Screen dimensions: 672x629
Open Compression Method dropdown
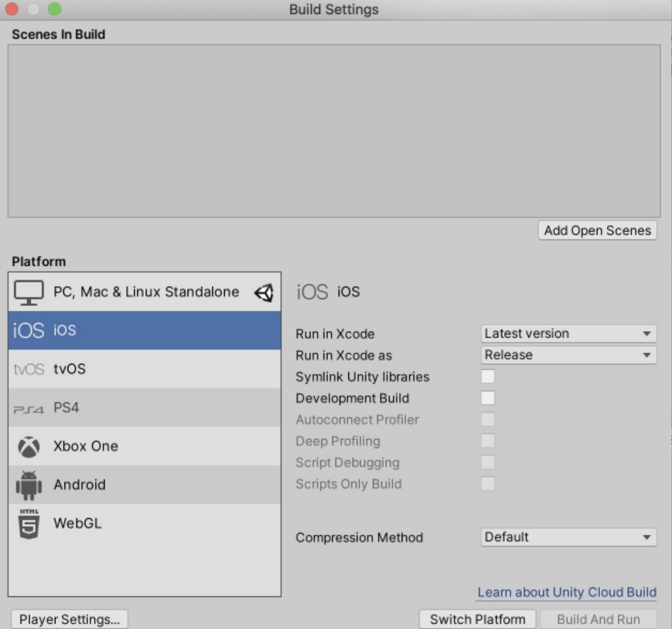[x=568, y=537]
